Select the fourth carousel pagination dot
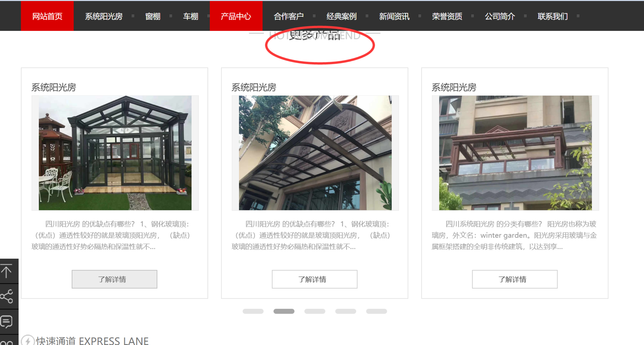Screen dimensions: 644x345 tap(345, 311)
